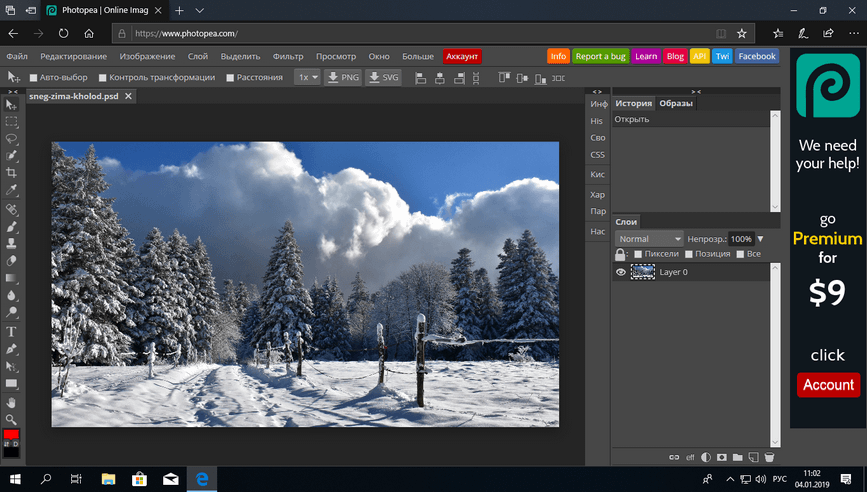Click align top edges icon
Image resolution: width=867 pixels, height=492 pixels.
[504, 78]
